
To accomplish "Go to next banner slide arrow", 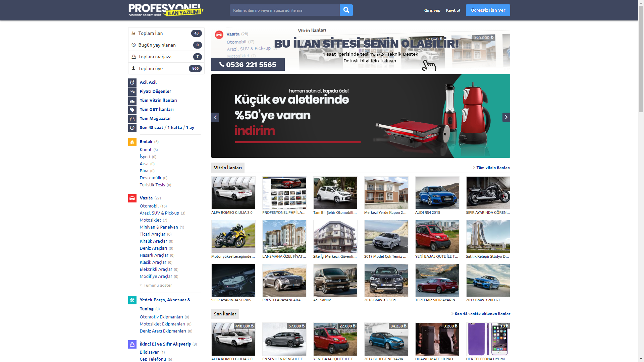I will [506, 117].
